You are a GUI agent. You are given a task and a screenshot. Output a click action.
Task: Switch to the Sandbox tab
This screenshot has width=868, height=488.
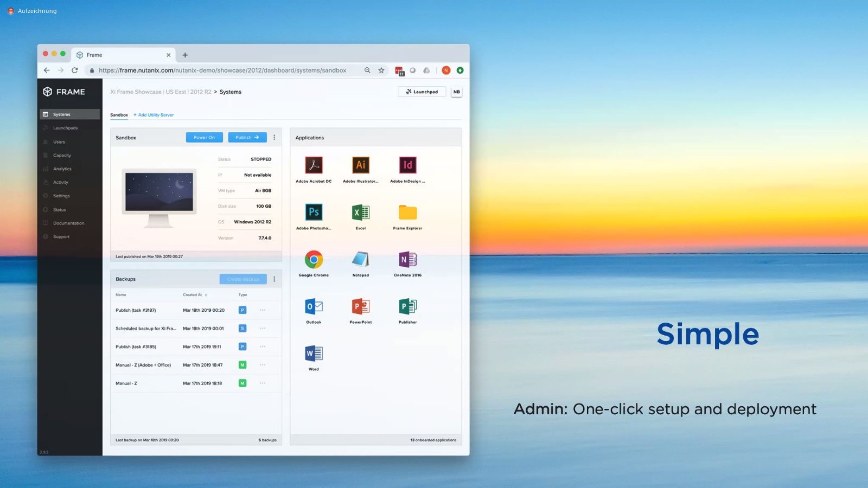click(119, 115)
